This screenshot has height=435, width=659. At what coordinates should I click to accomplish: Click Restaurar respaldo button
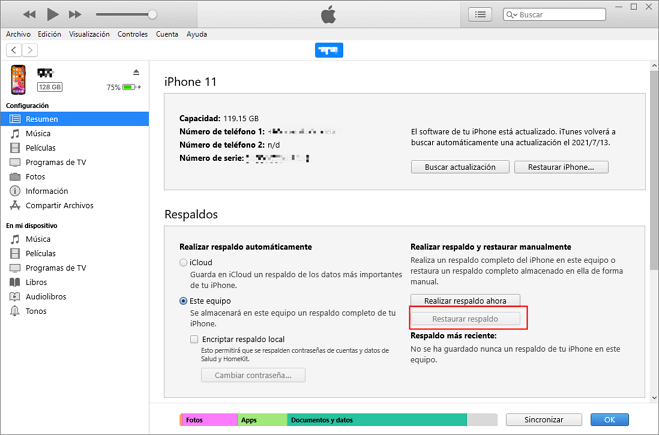(x=465, y=319)
